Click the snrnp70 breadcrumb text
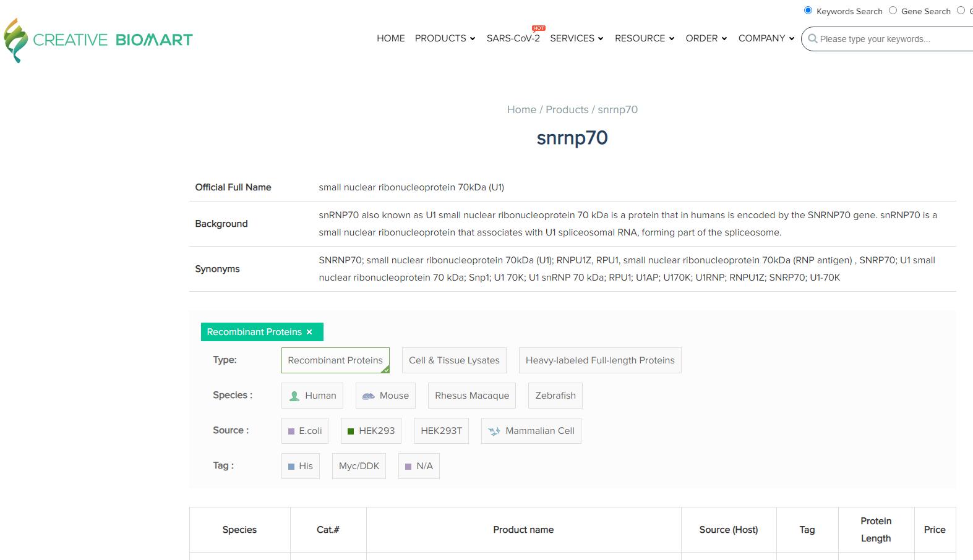This screenshot has height=560, width=973. click(x=618, y=109)
